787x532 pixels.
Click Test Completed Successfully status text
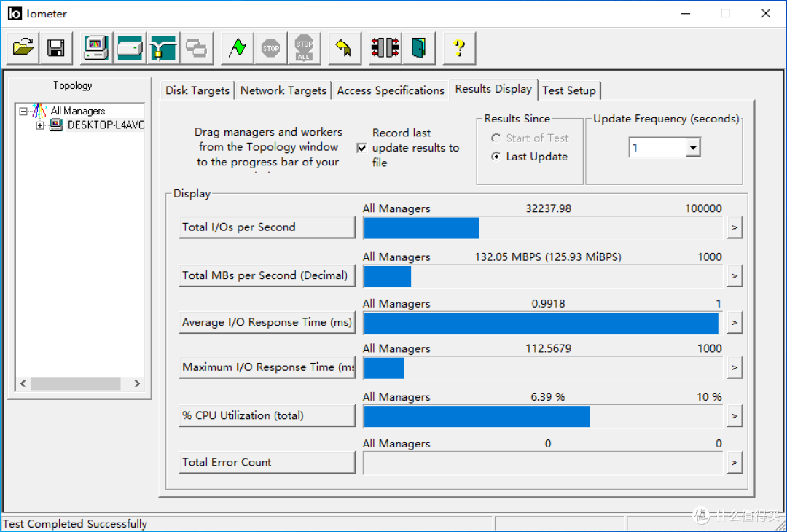[x=75, y=524]
